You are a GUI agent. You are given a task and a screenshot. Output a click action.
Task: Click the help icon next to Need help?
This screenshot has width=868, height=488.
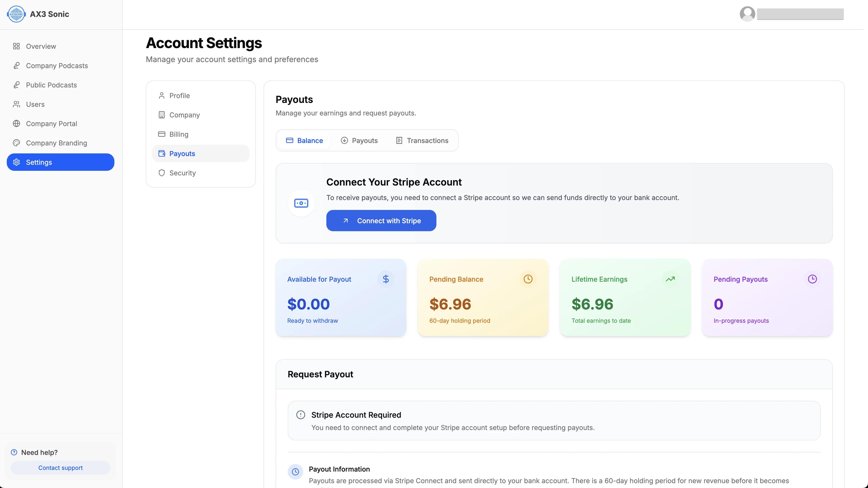[x=14, y=452]
